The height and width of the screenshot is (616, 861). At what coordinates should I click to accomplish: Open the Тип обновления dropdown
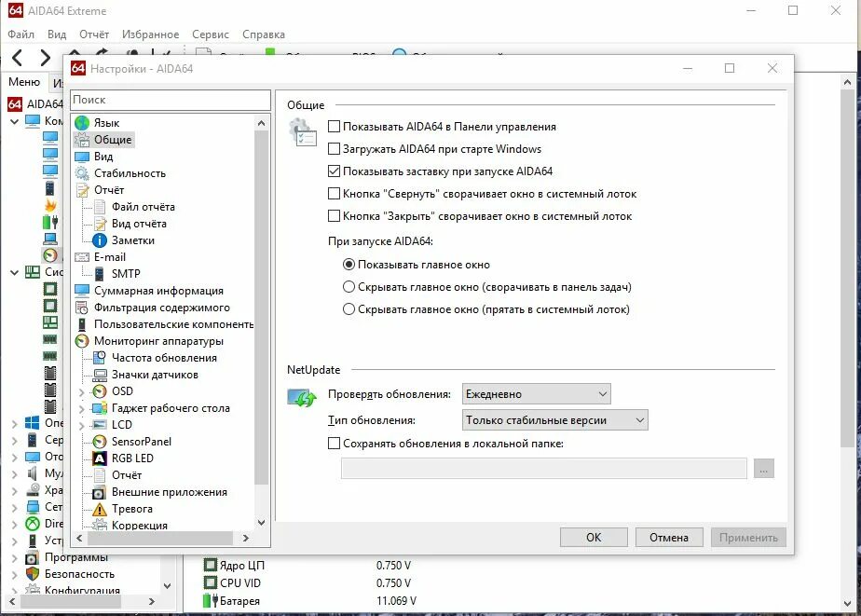pos(555,420)
